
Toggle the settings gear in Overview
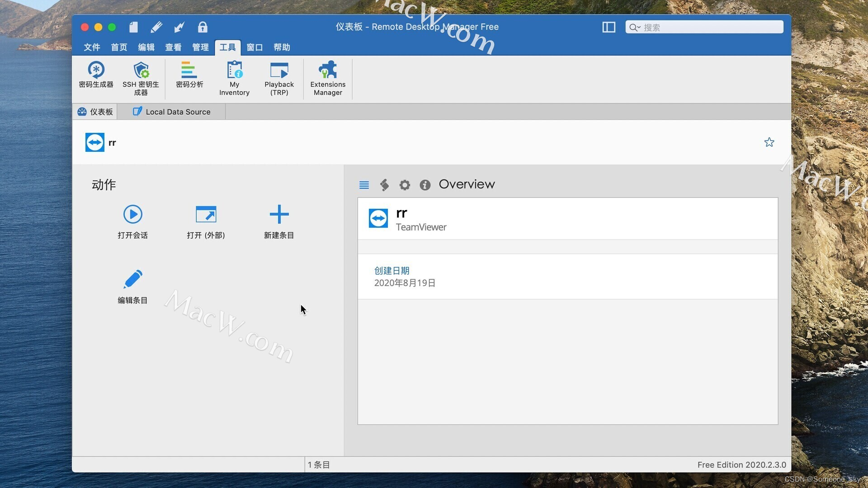tap(405, 184)
